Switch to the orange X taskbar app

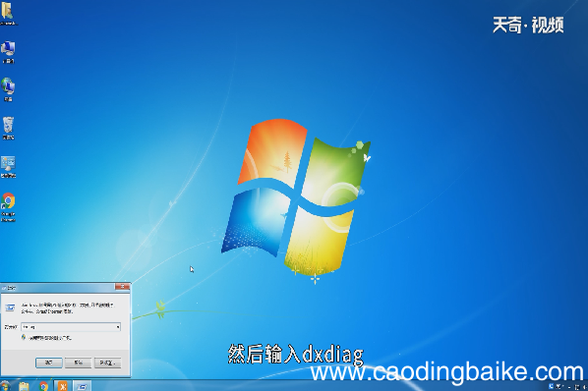coord(63,386)
